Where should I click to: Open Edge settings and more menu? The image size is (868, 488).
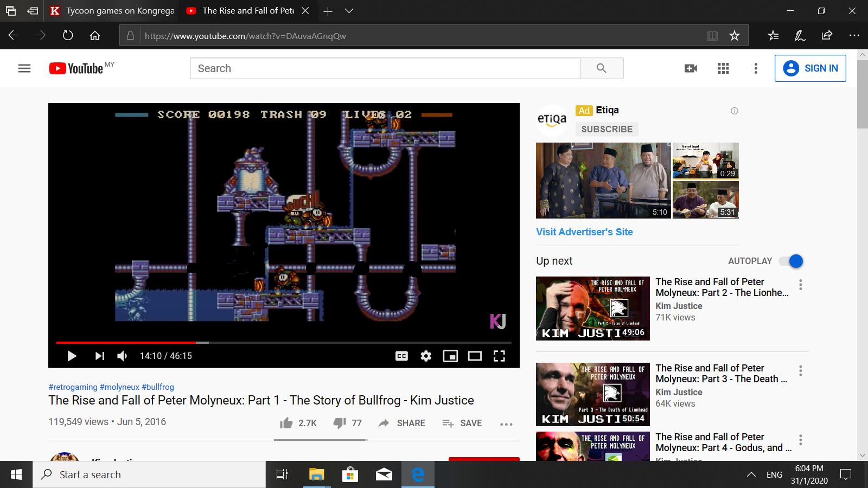pyautogui.click(x=854, y=36)
